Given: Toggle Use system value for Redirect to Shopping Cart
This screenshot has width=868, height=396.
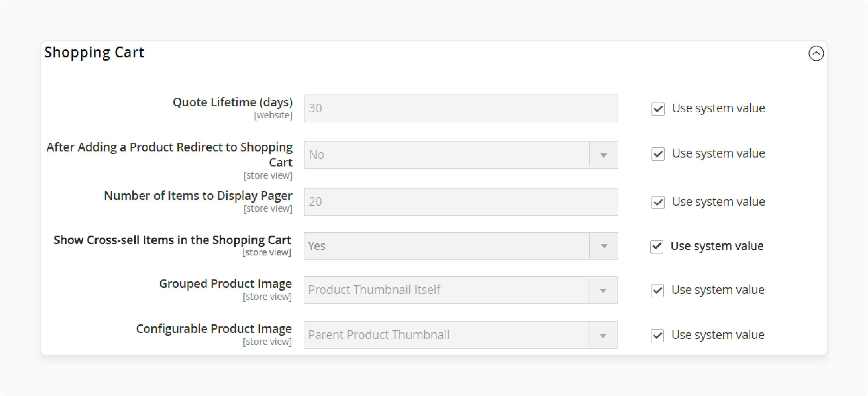Looking at the screenshot, I should click(x=658, y=154).
